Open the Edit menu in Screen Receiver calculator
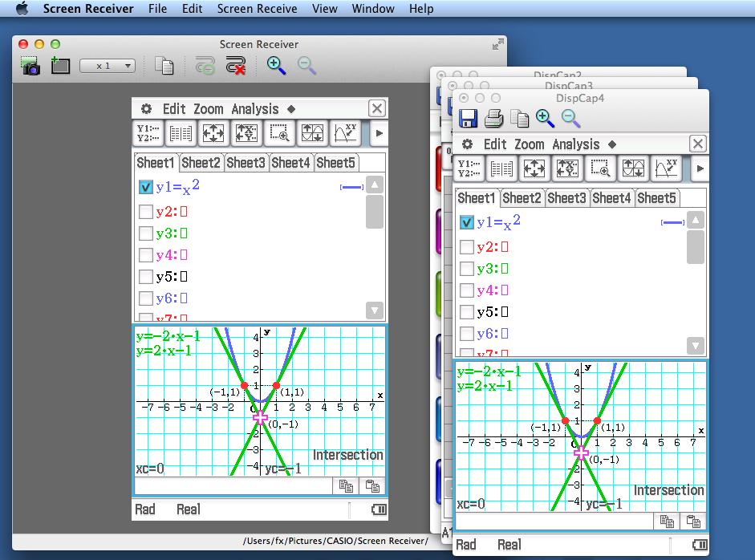The width and height of the screenshot is (755, 560). pyautogui.click(x=174, y=109)
